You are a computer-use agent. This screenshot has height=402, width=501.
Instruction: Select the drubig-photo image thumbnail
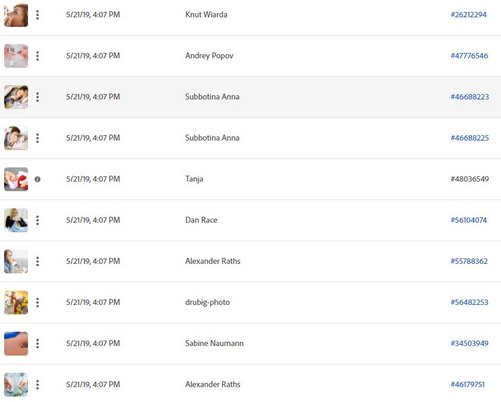point(16,302)
